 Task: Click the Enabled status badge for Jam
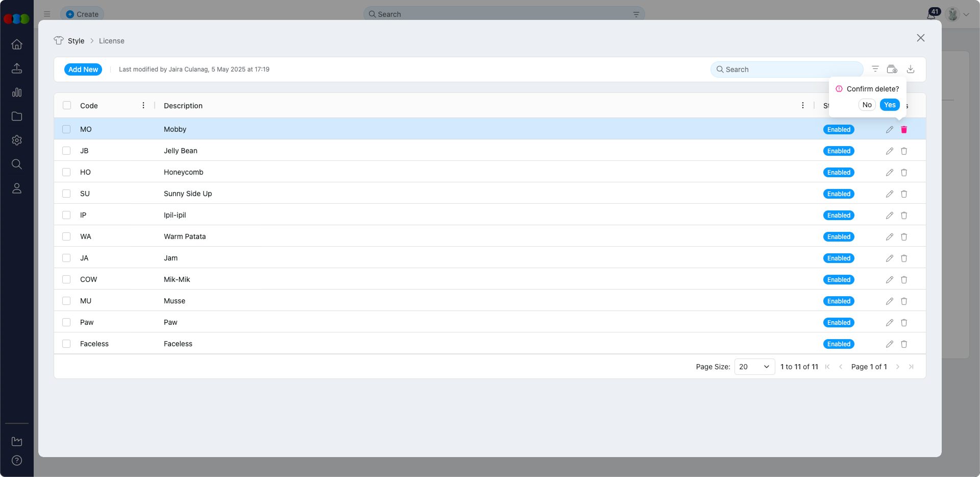[839, 258]
